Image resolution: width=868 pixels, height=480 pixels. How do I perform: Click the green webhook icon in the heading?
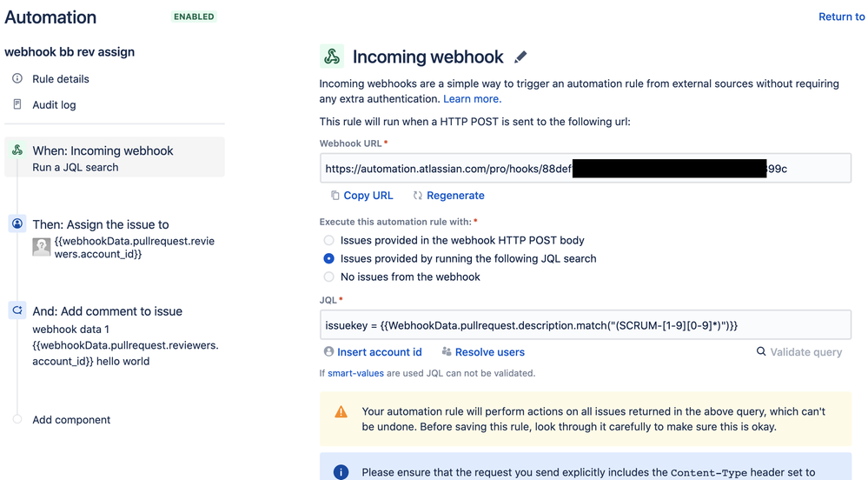(x=332, y=57)
